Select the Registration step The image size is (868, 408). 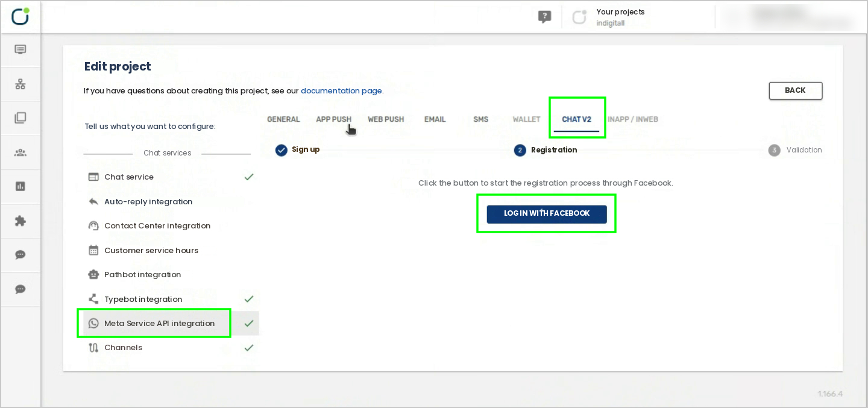(x=546, y=150)
